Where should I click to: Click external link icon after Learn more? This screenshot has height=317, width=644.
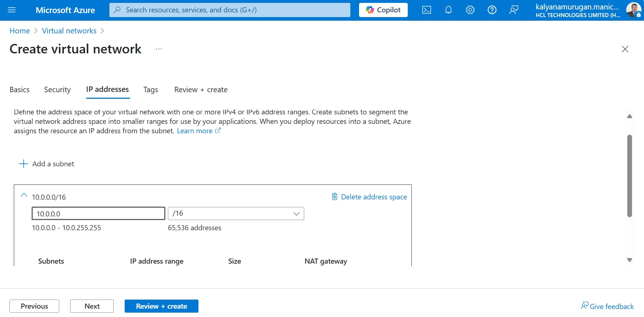[x=218, y=130]
